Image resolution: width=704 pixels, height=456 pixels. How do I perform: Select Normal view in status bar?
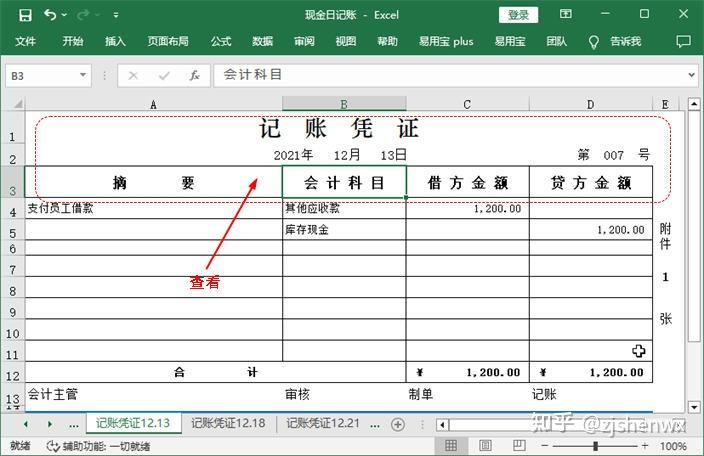click(x=452, y=446)
